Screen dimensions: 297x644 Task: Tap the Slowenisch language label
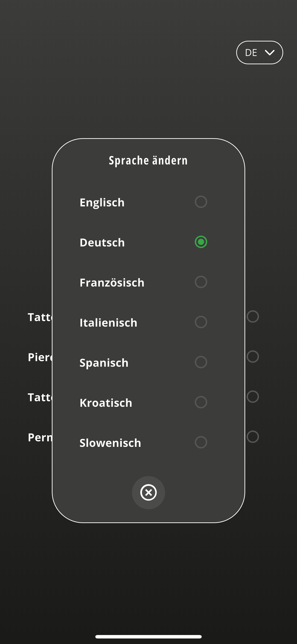coord(110,443)
